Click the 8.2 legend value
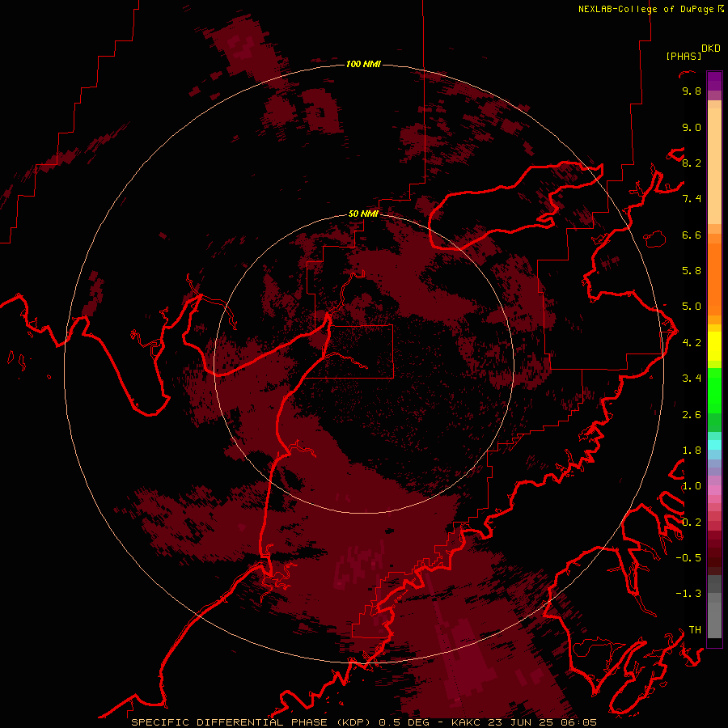Screen dimensions: 728x728 pyautogui.click(x=692, y=163)
